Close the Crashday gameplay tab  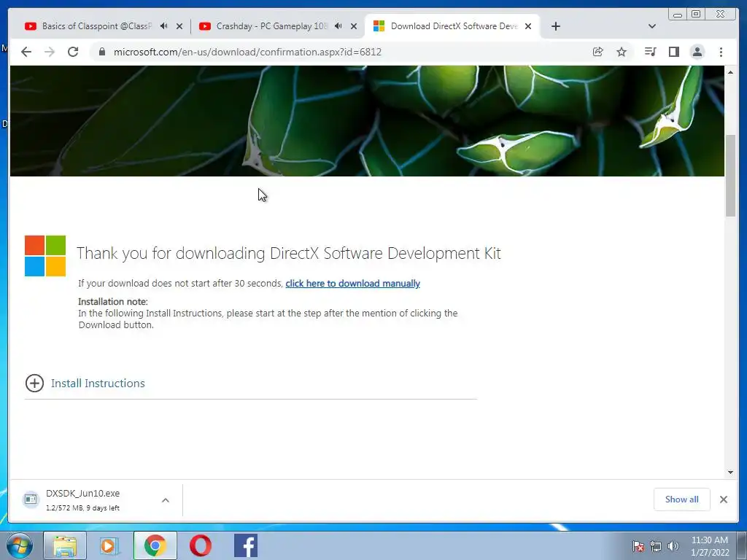[354, 26]
